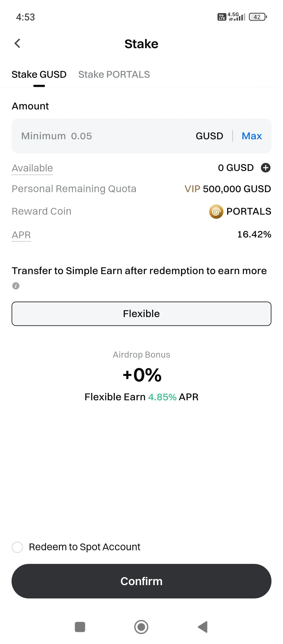Screen dimensions: 283x644
Task: Confirm the stake
Action: point(141,581)
